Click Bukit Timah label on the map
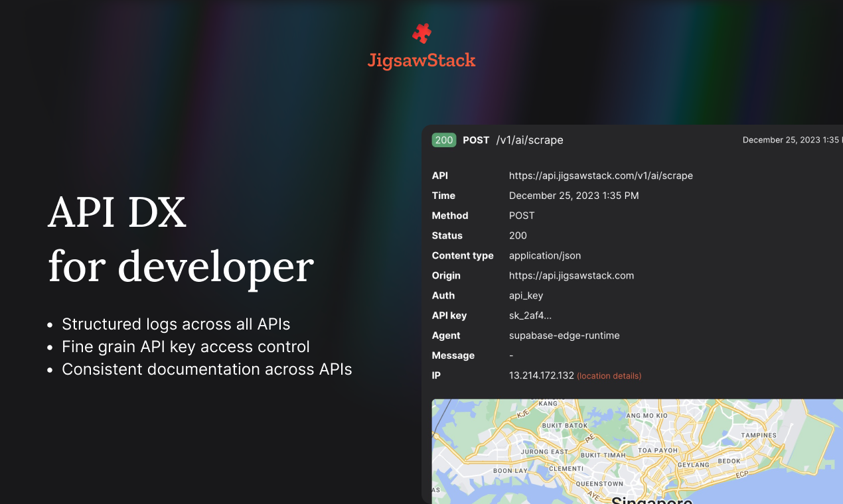 (x=603, y=456)
